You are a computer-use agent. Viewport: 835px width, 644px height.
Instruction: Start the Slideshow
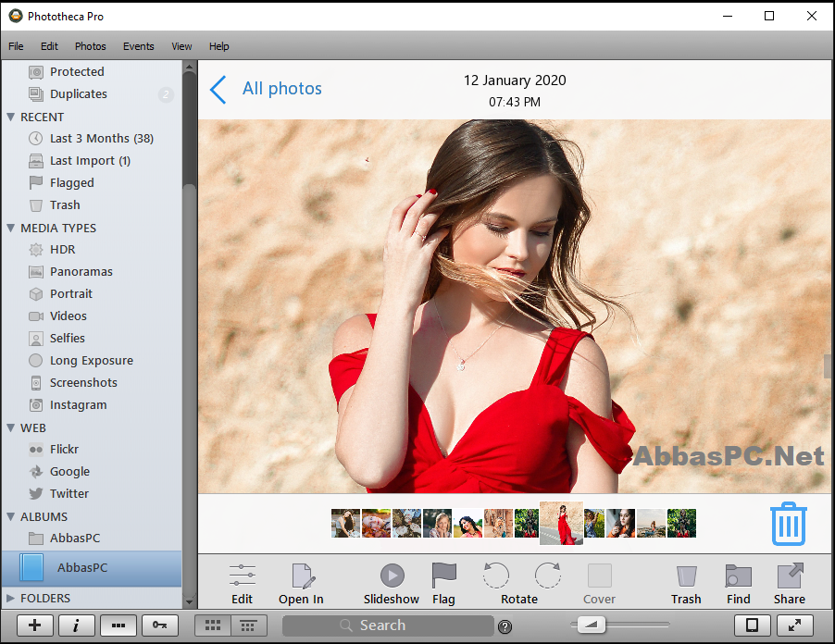(x=392, y=584)
